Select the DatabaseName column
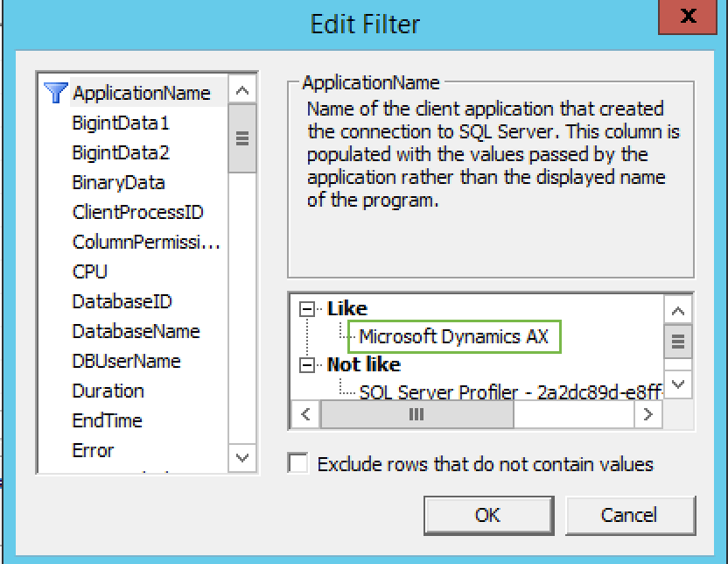728x564 pixels. click(x=136, y=331)
